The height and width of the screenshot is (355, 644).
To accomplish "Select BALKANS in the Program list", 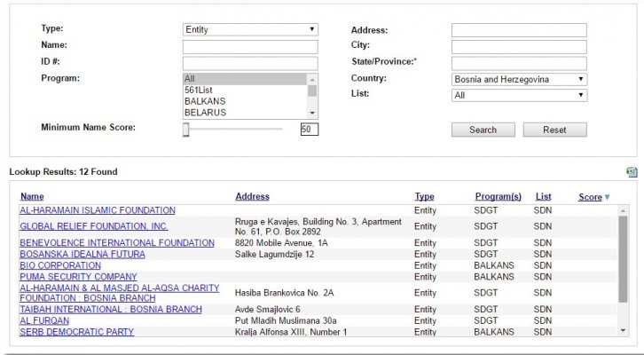I will click(204, 102).
